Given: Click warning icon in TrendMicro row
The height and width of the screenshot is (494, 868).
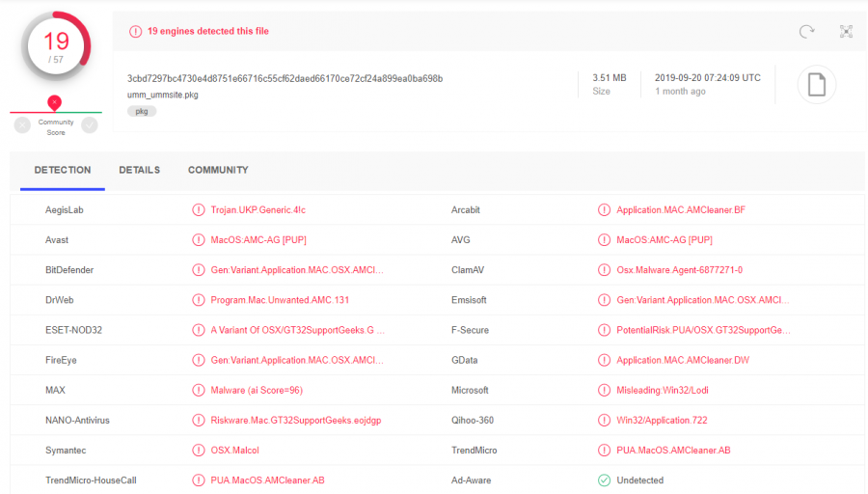Looking at the screenshot, I should (x=604, y=451).
